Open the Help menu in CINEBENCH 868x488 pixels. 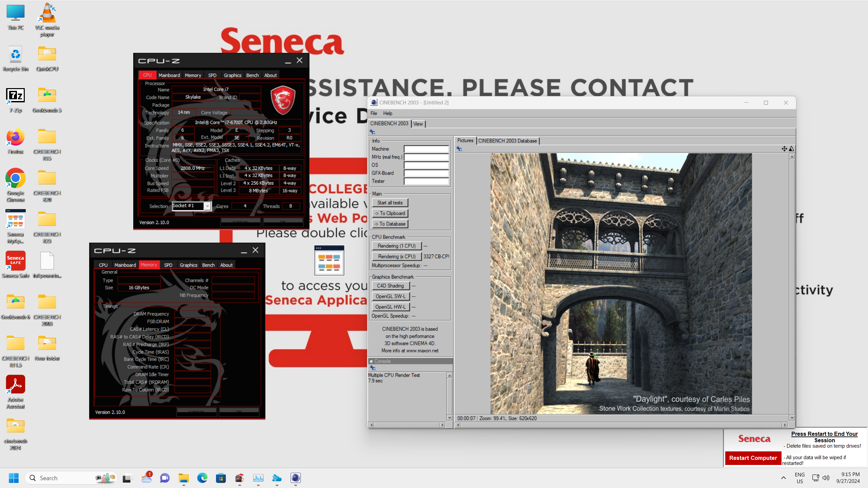tap(388, 113)
